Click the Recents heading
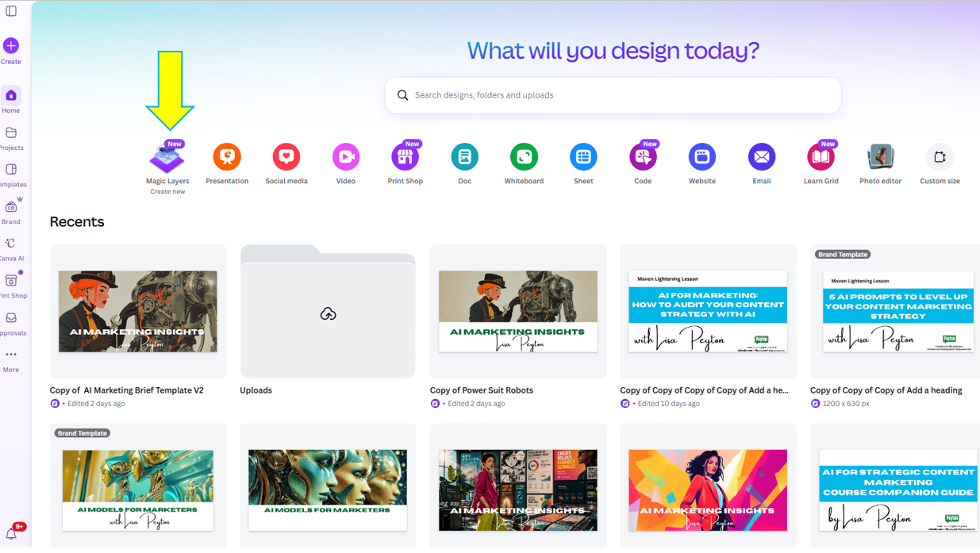 [77, 222]
